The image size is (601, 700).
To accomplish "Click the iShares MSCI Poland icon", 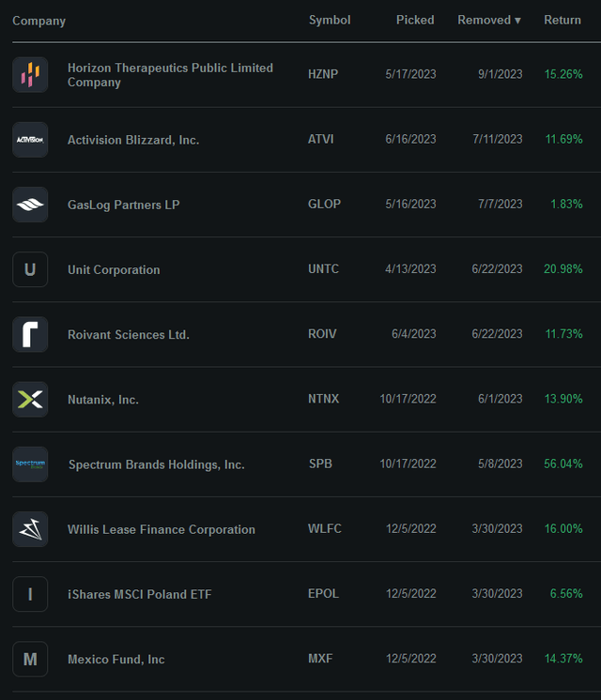I will (30, 594).
